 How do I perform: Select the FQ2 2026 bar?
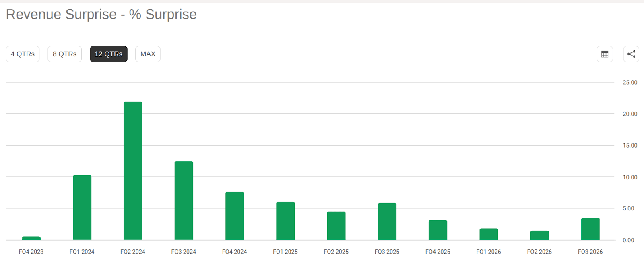point(540,235)
